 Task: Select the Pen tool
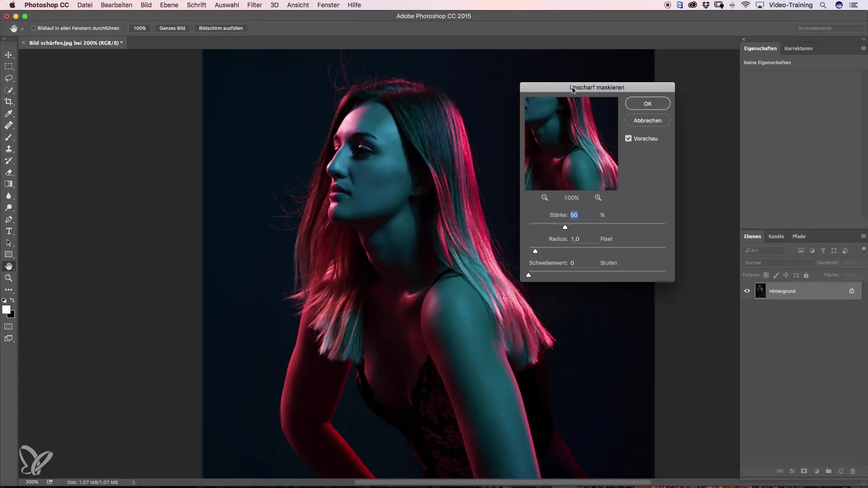(x=9, y=220)
